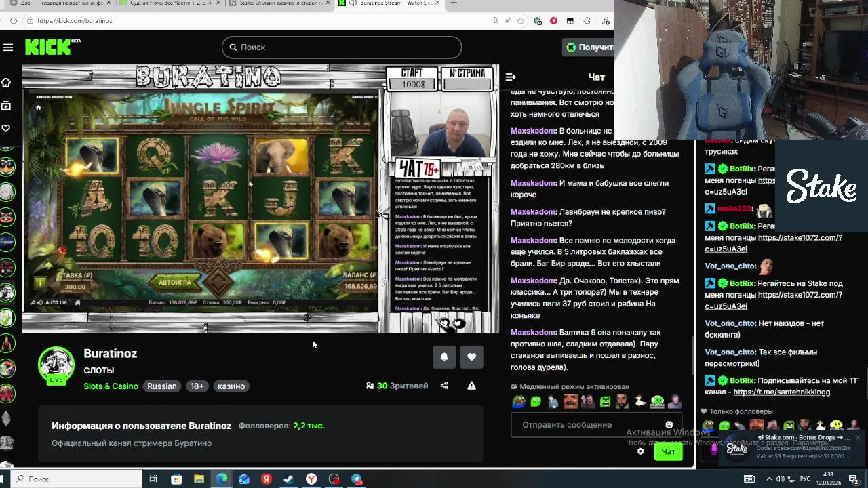The image size is (868, 488).
Task: Insert the first frog emote in Kick chat
Action: pos(518,401)
